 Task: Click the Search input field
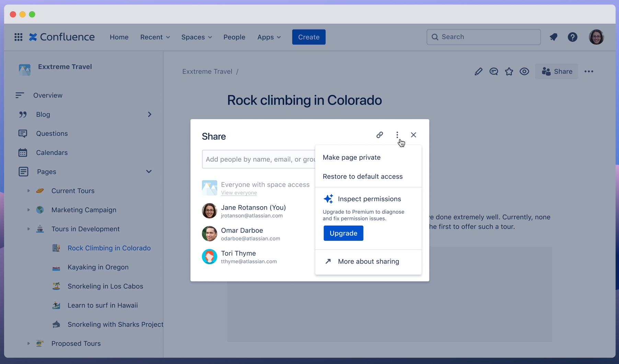[483, 37]
